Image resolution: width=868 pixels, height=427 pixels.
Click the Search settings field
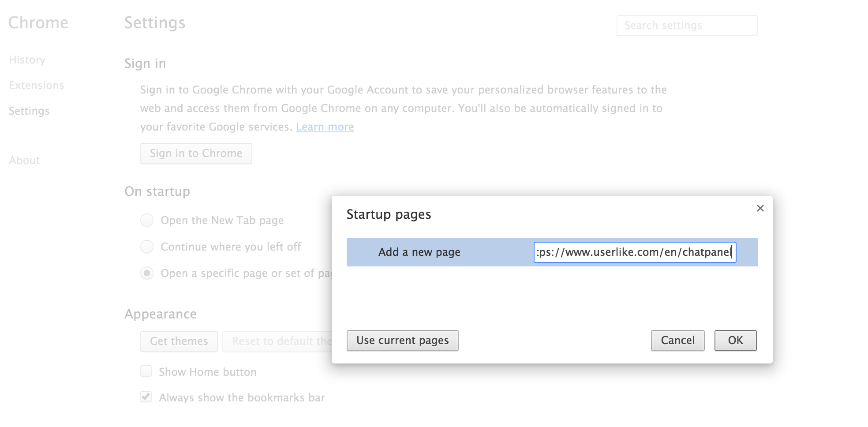point(686,26)
